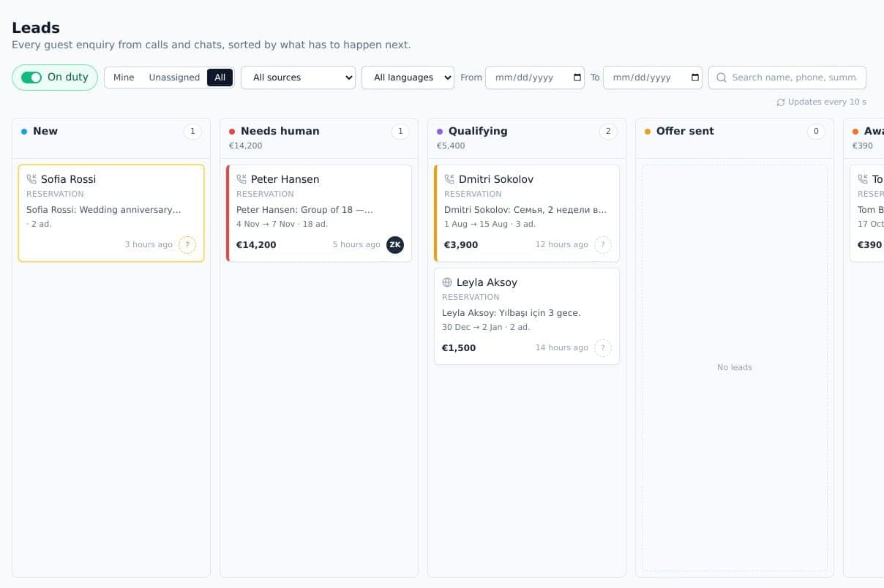Click the unassigned avatar on Sofia Rossi card
The image size is (884, 588).
(187, 244)
